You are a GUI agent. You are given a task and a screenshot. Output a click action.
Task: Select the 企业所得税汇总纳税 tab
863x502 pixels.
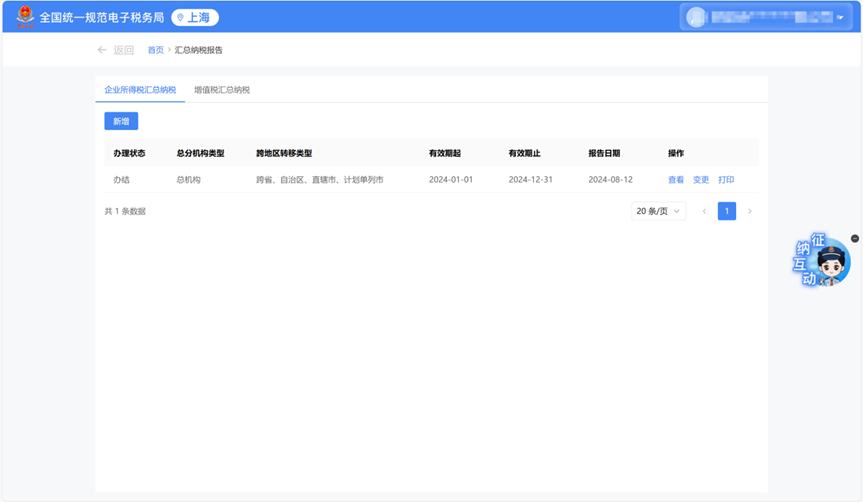(x=140, y=90)
